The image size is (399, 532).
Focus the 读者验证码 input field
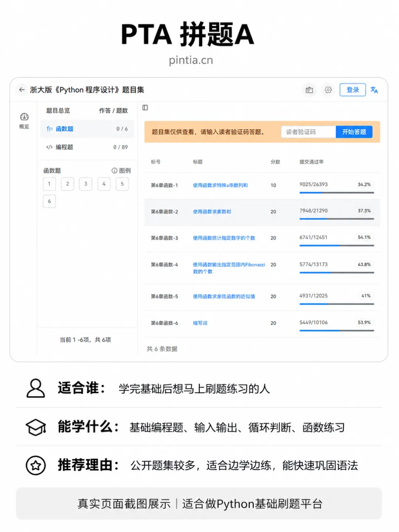pyautogui.click(x=308, y=132)
